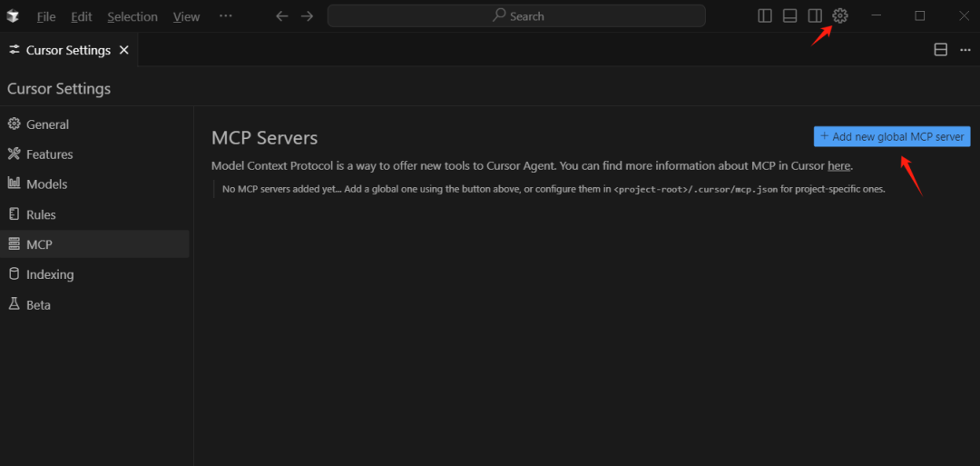
Task: Click the database icon beside Indexing
Action: (x=14, y=274)
